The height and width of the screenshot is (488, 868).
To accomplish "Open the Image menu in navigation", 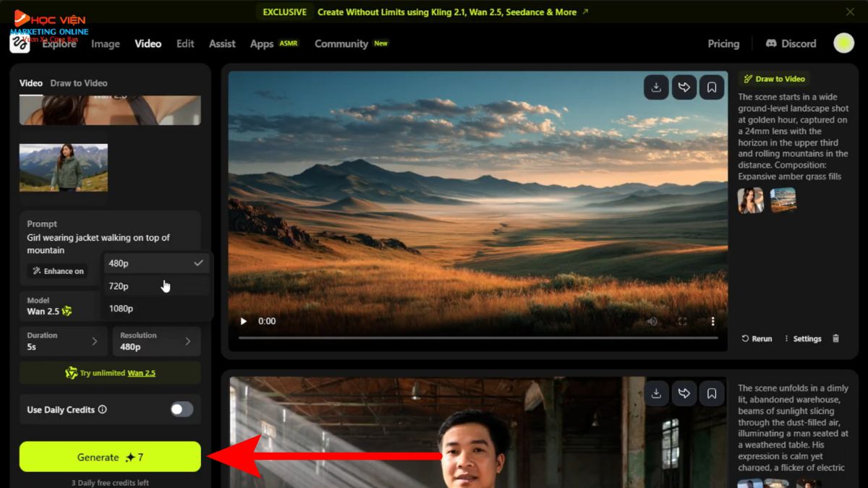I will click(106, 43).
